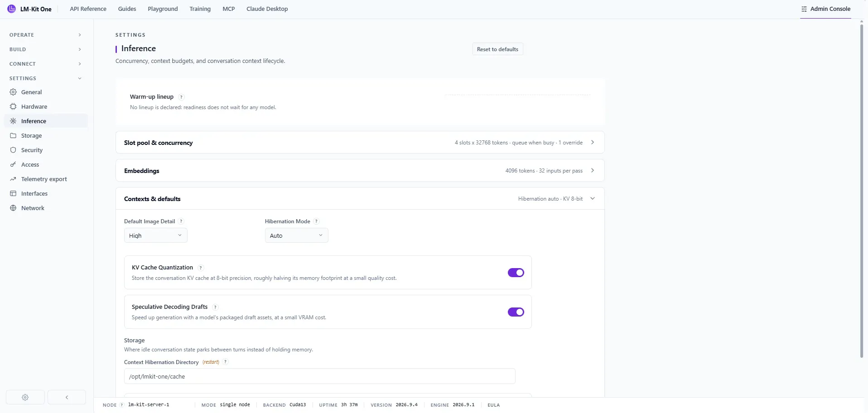The image size is (868, 413).
Task: Go to the General settings page
Action: coord(46,92)
